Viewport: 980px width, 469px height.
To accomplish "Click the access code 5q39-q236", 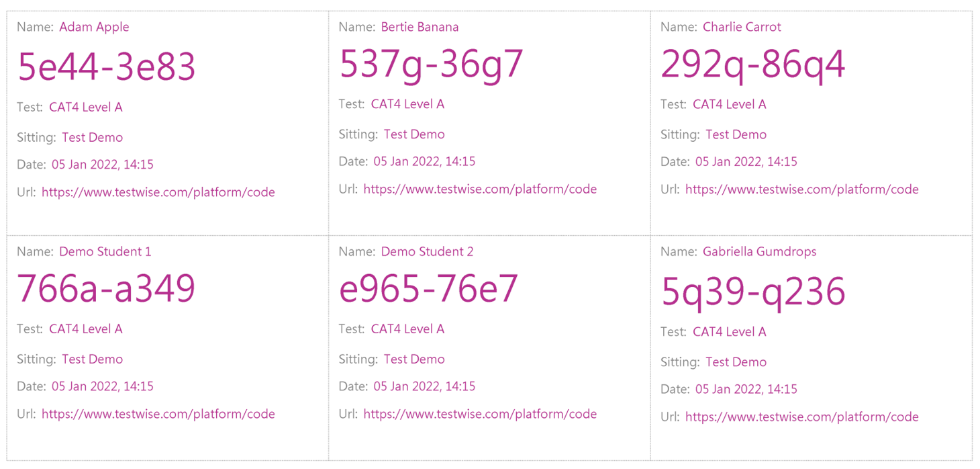I will 752,292.
